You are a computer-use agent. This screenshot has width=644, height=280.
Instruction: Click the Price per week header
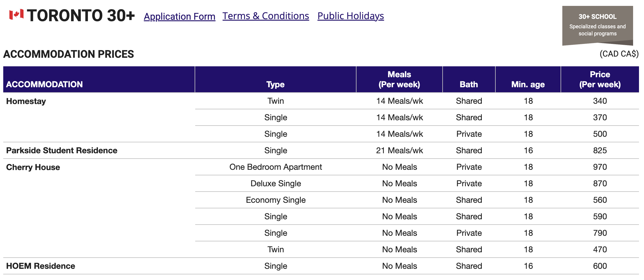pyautogui.click(x=599, y=79)
